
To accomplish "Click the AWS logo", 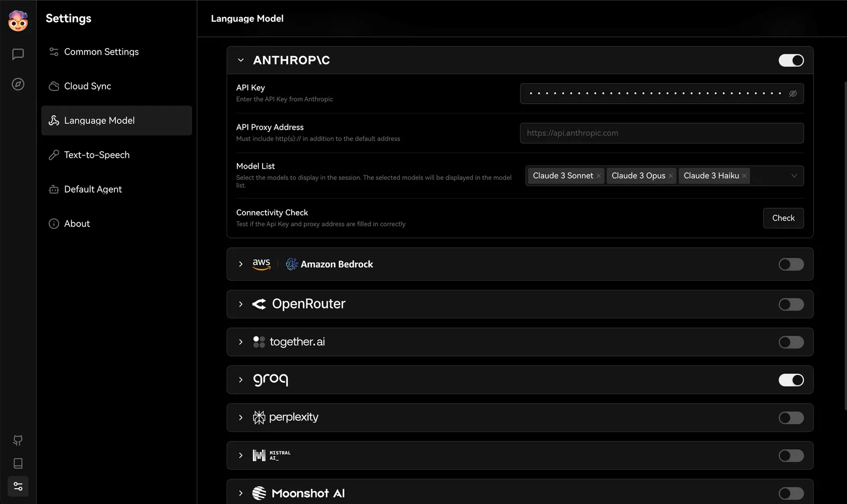I will click(262, 264).
